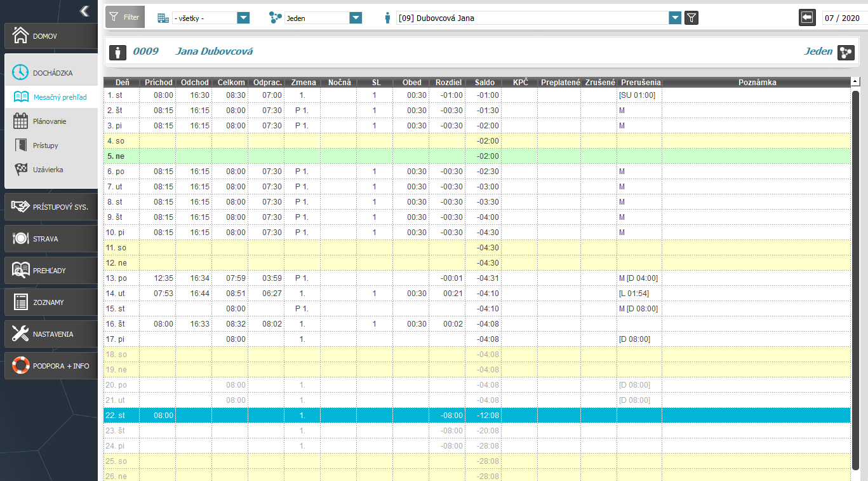Open the STRAVA menu
Screen dimensions: 868x481
(x=51, y=239)
